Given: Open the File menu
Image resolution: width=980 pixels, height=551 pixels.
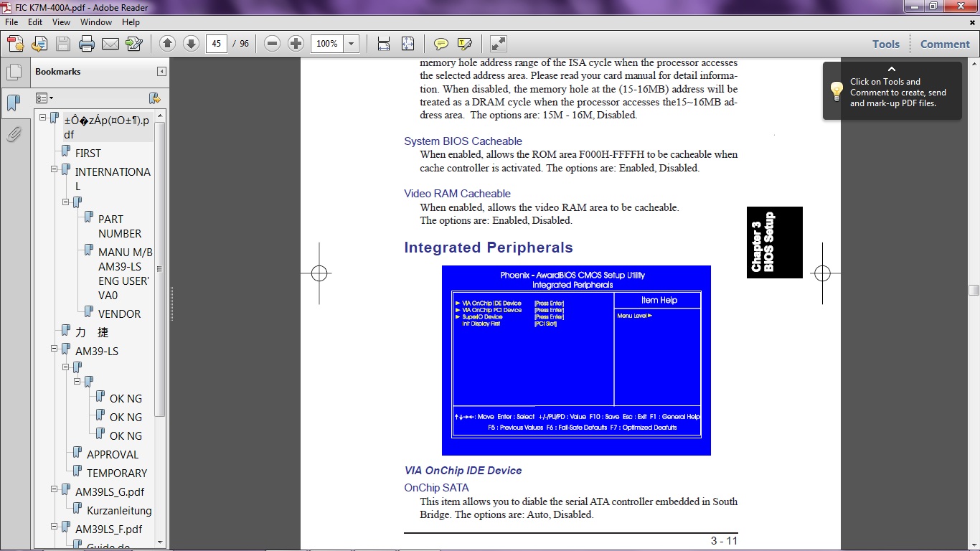Looking at the screenshot, I should pyautogui.click(x=11, y=22).
